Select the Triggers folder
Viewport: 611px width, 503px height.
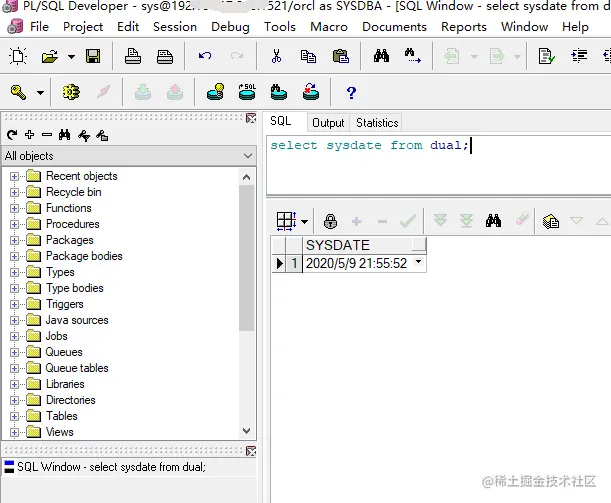[65, 304]
